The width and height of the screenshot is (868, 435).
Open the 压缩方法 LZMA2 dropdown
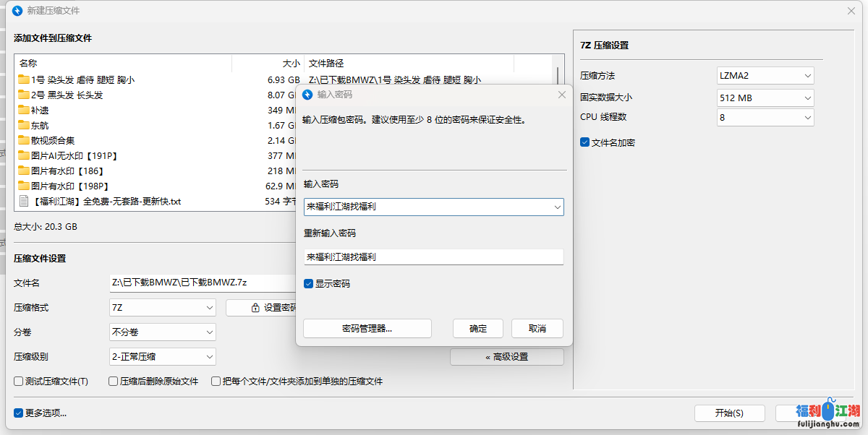point(765,76)
